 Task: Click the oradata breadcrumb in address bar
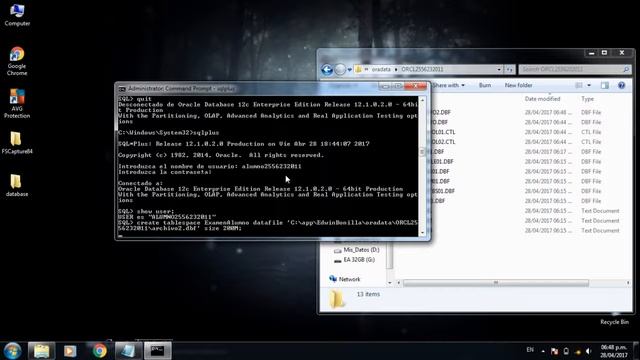pyautogui.click(x=381, y=69)
